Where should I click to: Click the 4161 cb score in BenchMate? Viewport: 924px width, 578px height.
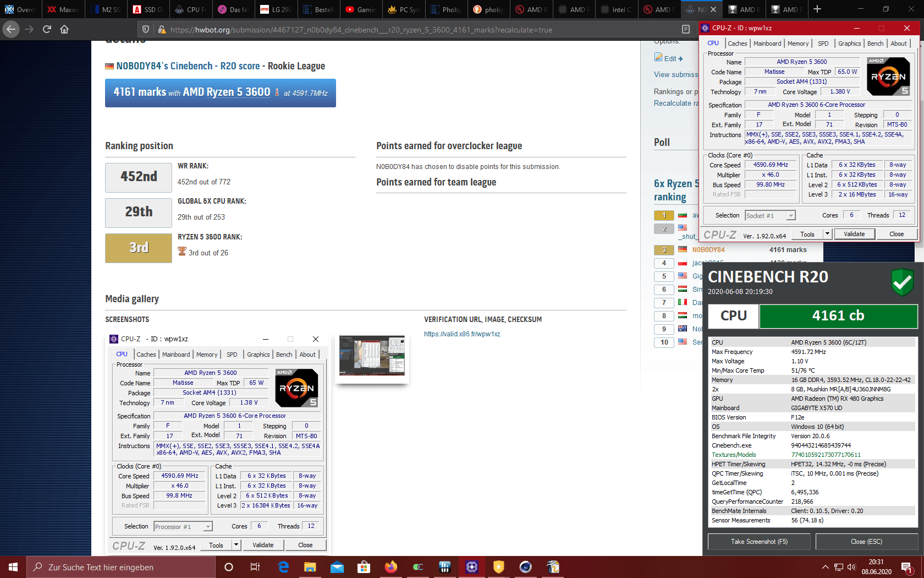[x=838, y=316]
